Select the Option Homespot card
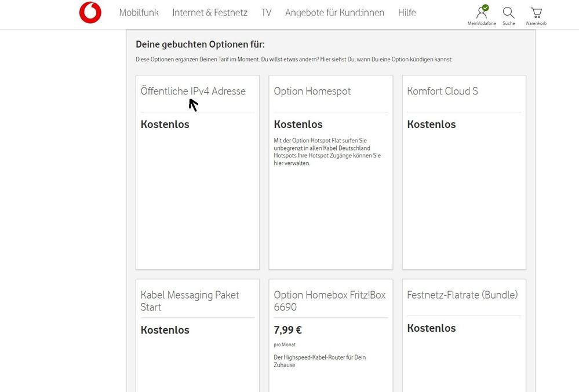 [330, 171]
